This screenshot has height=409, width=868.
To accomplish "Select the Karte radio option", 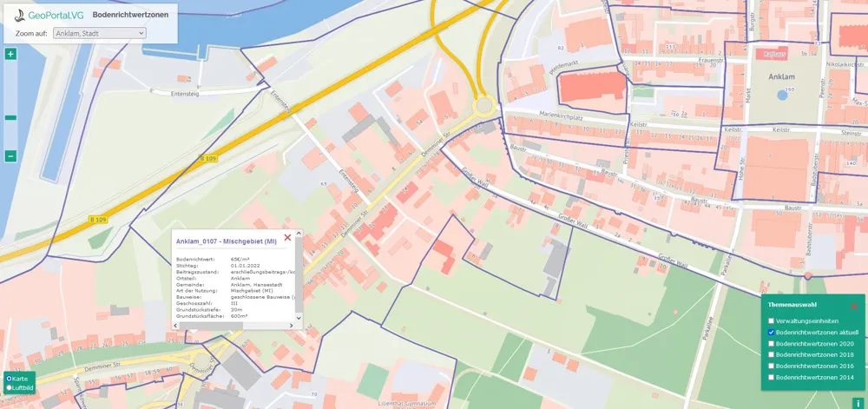I will pos(9,379).
